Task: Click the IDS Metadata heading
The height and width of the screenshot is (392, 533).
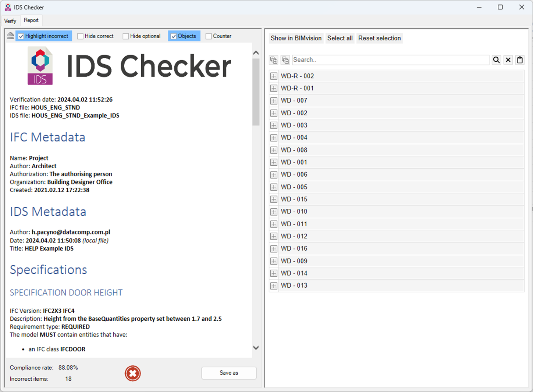Action: (x=48, y=212)
